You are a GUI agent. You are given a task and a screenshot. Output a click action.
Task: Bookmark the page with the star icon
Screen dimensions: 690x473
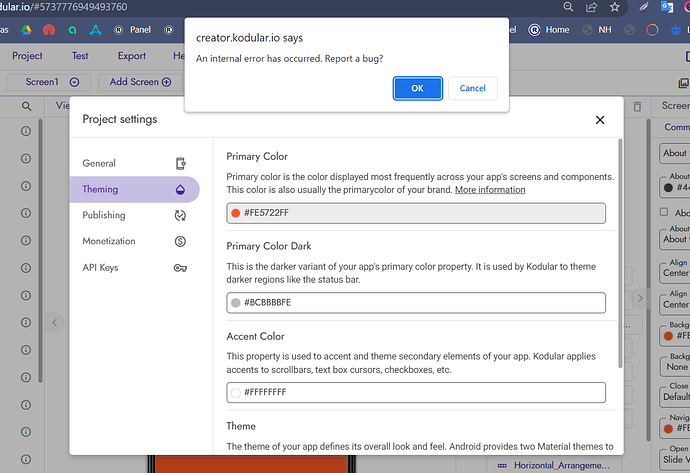[614, 7]
